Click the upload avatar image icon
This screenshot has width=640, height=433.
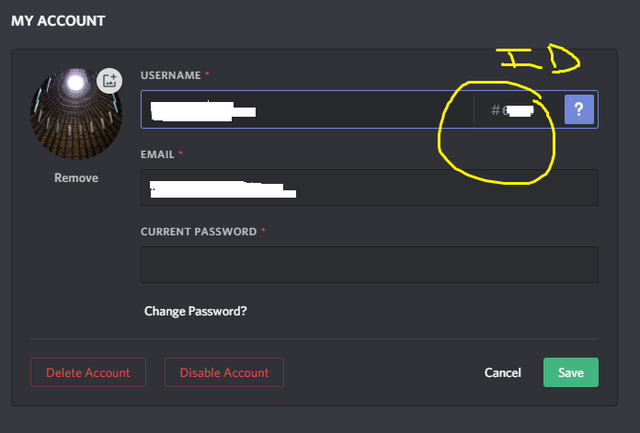click(x=109, y=81)
